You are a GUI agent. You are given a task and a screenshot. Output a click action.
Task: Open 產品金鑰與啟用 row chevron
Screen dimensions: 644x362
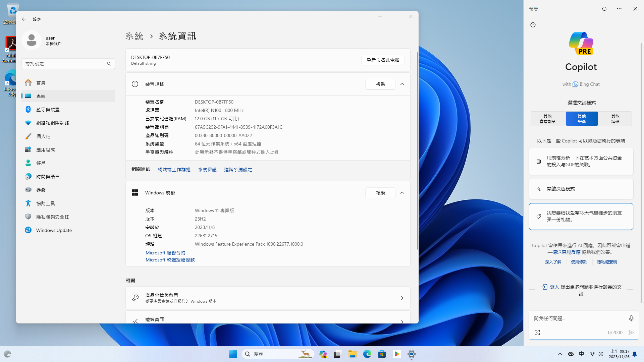pyautogui.click(x=402, y=298)
